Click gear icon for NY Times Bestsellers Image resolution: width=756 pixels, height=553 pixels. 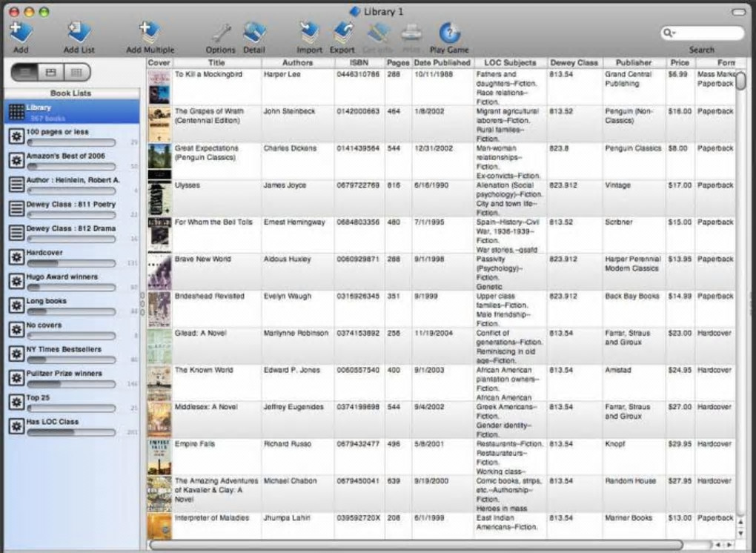(x=16, y=354)
